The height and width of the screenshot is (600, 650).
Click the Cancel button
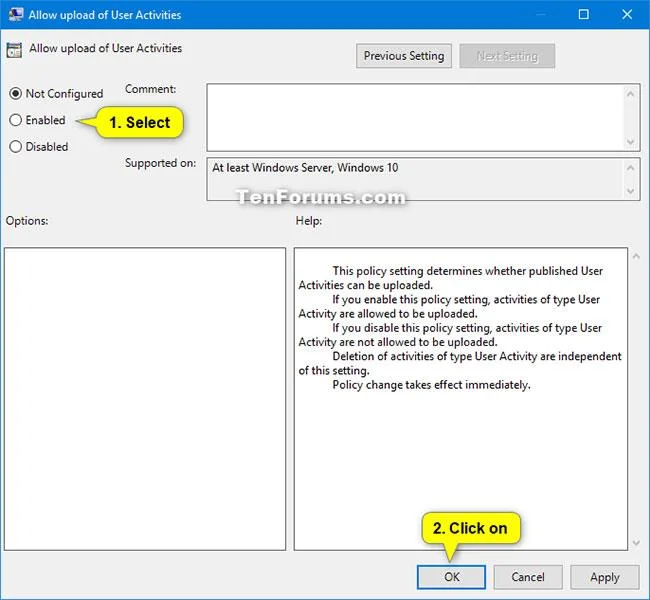(x=528, y=577)
